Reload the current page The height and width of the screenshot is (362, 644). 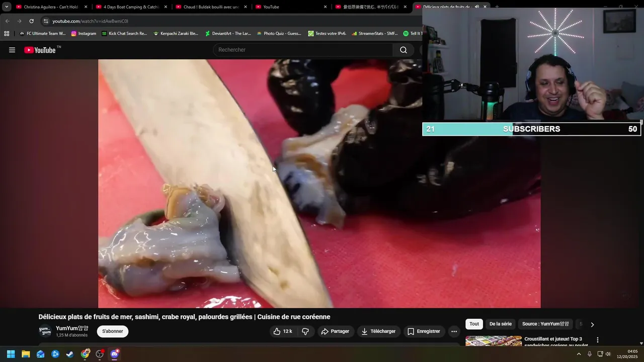[x=31, y=21]
